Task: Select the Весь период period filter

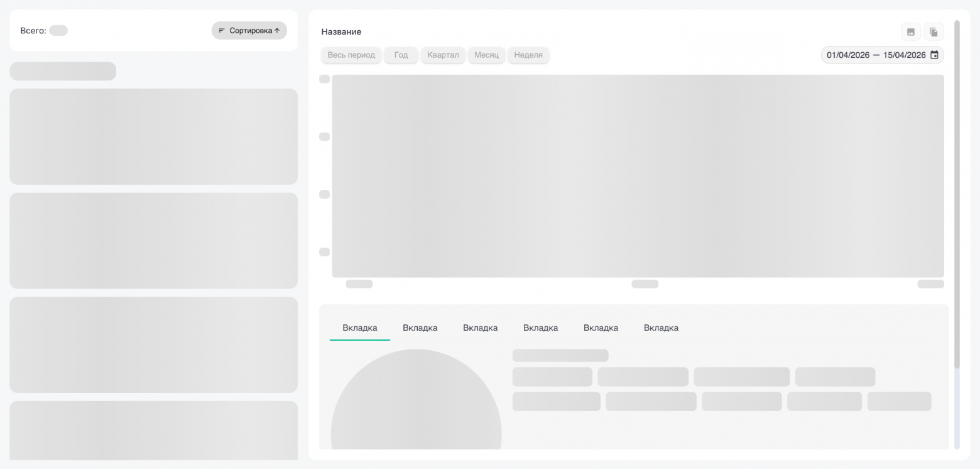Action: [x=351, y=55]
